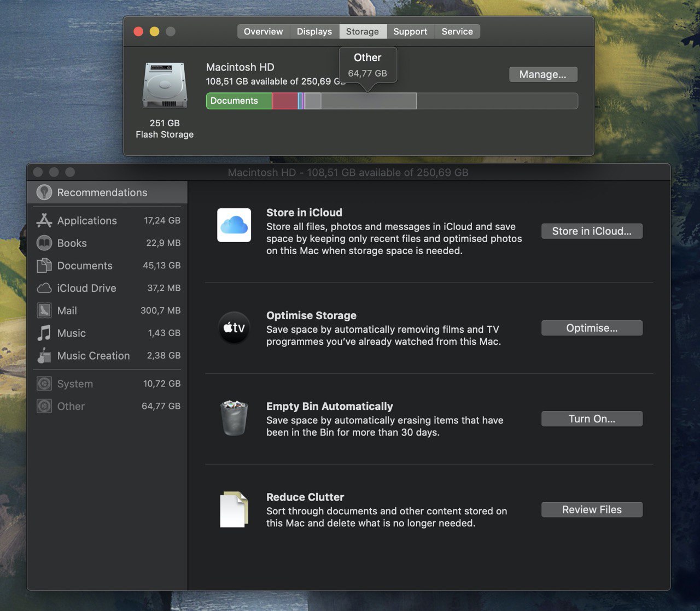Viewport: 700px width, 611px height.
Task: Click the Music 1,43 GB value
Action: click(164, 333)
